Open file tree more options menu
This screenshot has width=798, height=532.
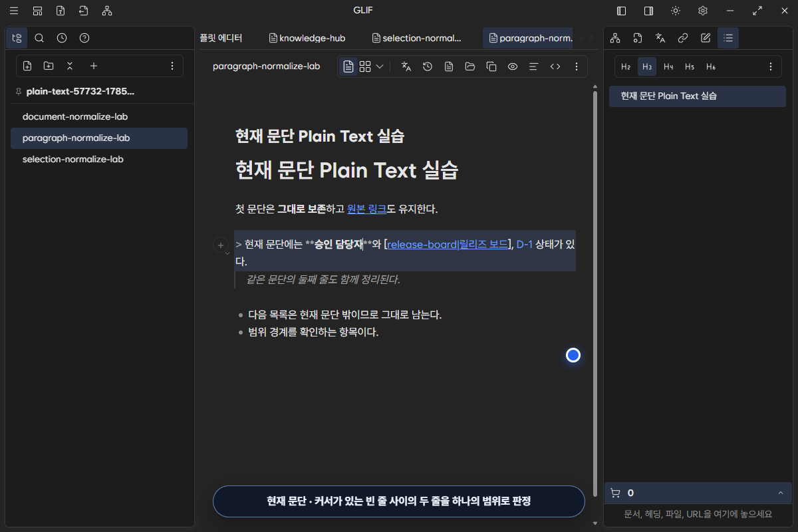coord(172,66)
